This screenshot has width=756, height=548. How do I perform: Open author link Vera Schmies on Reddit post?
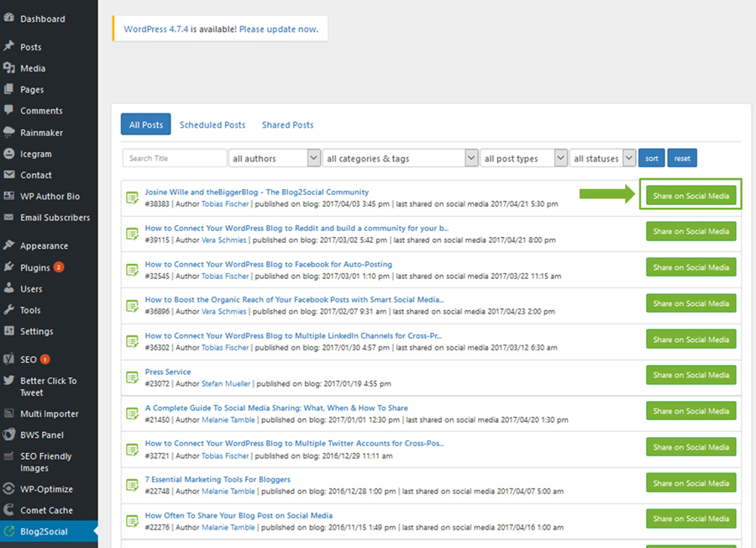[x=223, y=240]
